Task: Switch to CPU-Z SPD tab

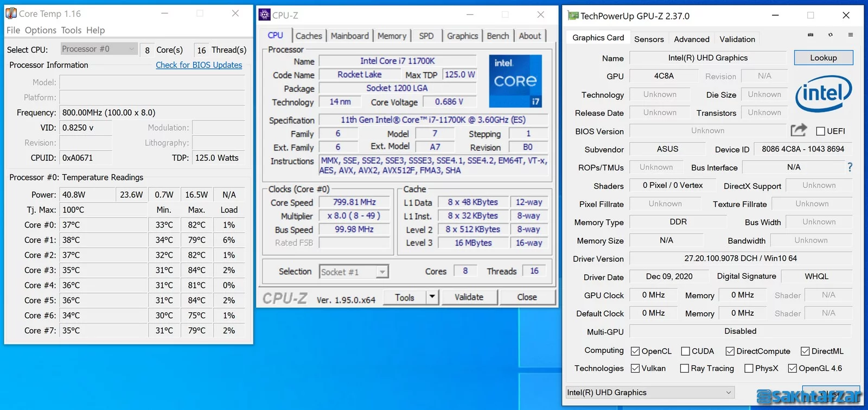Action: tap(426, 36)
